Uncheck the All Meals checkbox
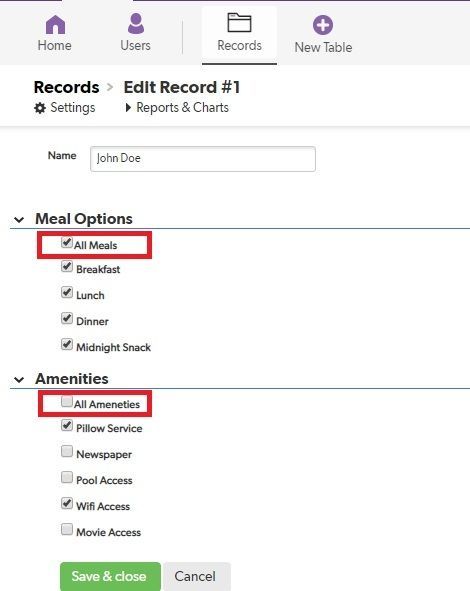Viewport: 470px width, 591px height. pos(67,242)
